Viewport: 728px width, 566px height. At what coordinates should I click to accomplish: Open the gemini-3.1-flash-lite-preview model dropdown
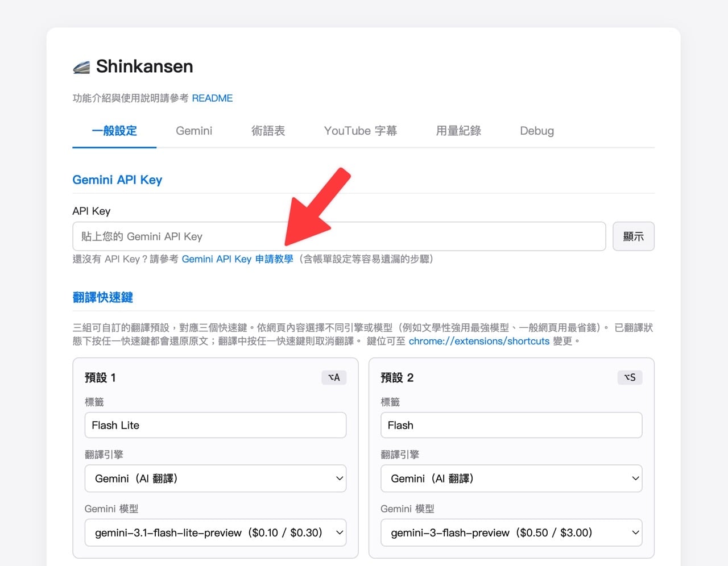pos(215,532)
